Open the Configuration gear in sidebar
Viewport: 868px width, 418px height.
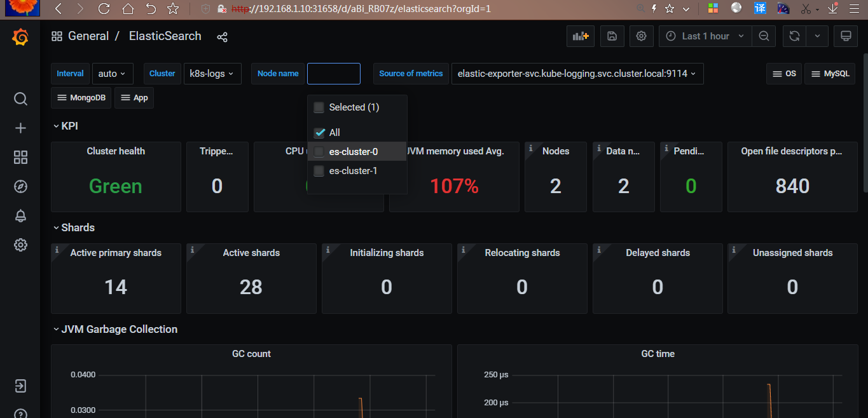click(20, 245)
